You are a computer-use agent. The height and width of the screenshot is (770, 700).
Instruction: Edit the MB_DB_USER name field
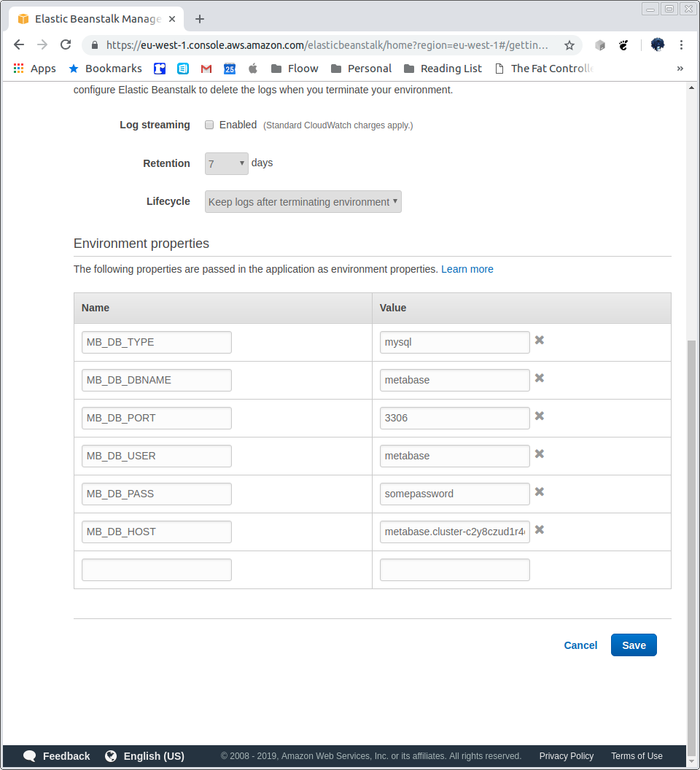click(157, 456)
